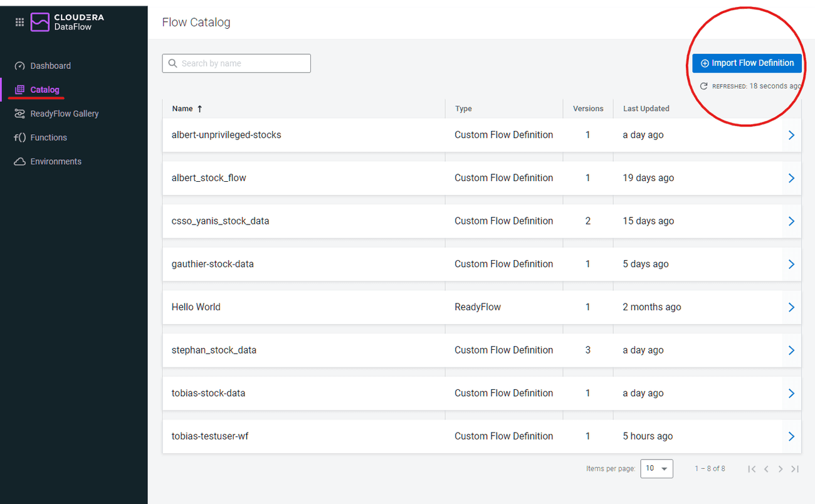
Task: Click the Import Flow Definition button
Action: pos(747,63)
